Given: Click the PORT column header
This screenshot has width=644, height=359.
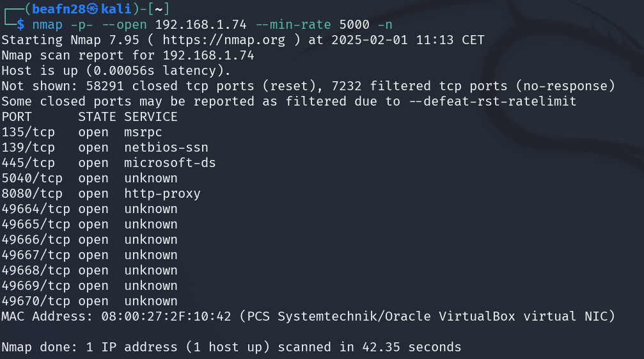Looking at the screenshot, I should (x=17, y=116).
